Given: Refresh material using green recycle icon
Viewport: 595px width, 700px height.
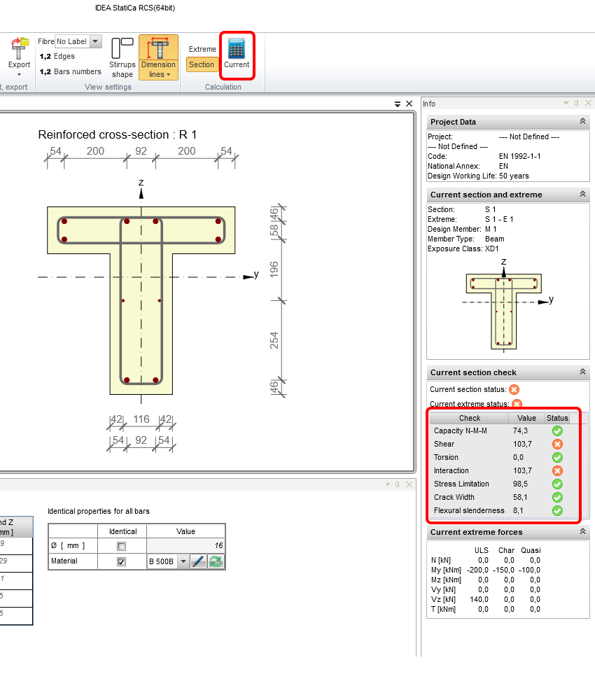Looking at the screenshot, I should 216,561.
